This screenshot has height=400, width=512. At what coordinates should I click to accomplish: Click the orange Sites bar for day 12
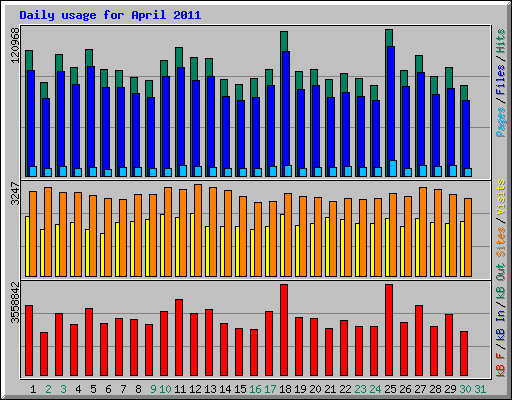pyautogui.click(x=198, y=230)
